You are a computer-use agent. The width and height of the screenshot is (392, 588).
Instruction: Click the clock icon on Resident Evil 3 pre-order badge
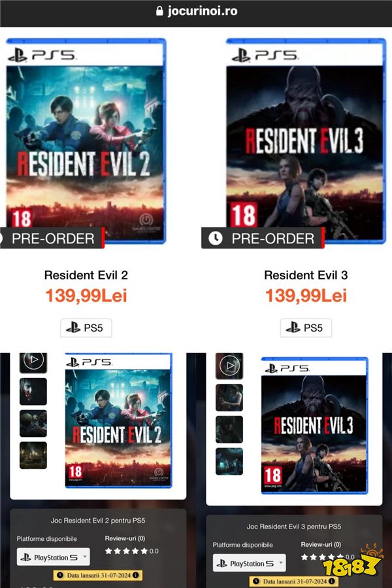[x=216, y=238]
